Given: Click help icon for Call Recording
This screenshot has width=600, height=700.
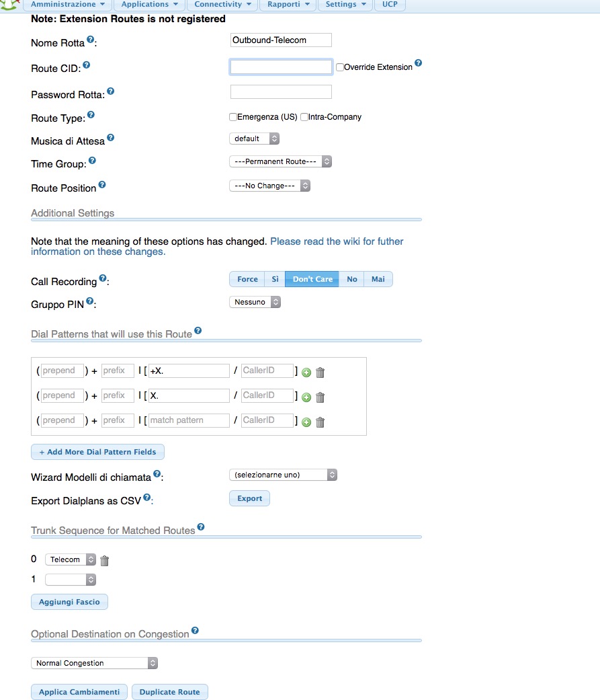Looking at the screenshot, I should coord(103,278).
